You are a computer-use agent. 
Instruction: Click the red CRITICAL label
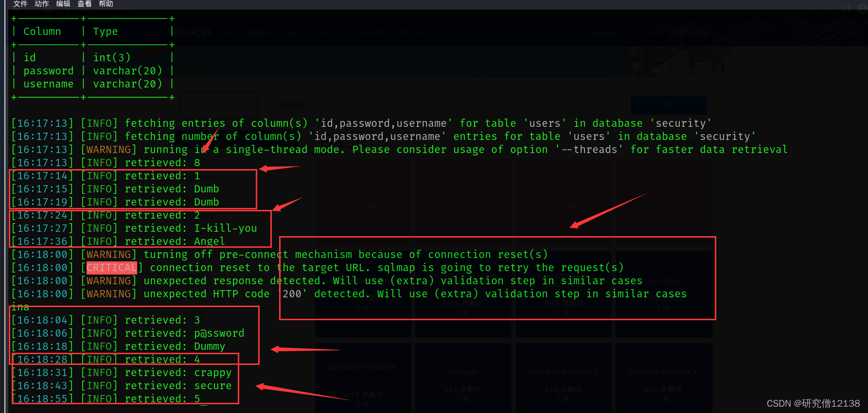point(112,268)
